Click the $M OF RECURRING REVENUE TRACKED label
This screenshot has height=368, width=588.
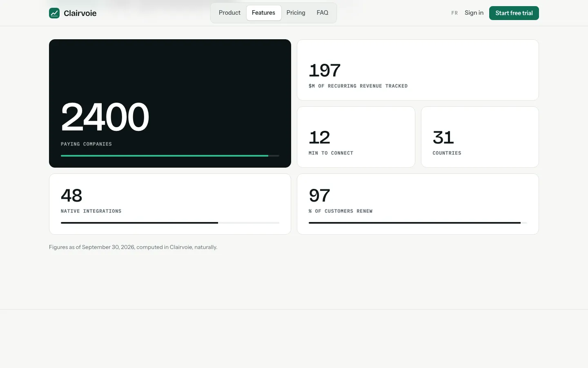358,86
